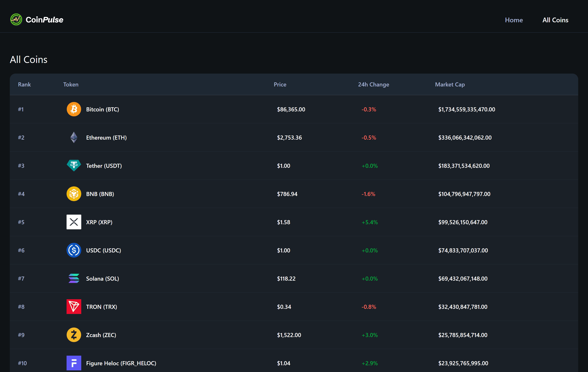Click the All Coins page heading
Image resolution: width=588 pixels, height=372 pixels.
tap(29, 59)
